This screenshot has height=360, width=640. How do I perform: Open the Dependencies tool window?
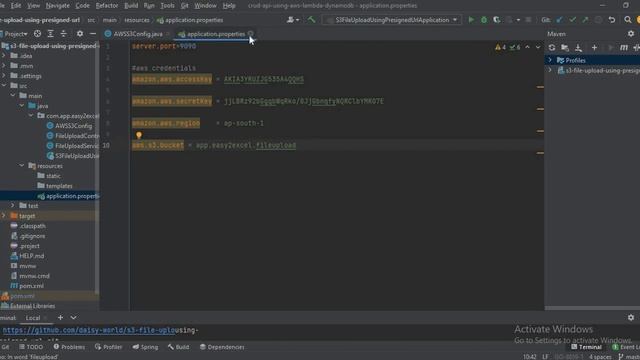pos(222,347)
